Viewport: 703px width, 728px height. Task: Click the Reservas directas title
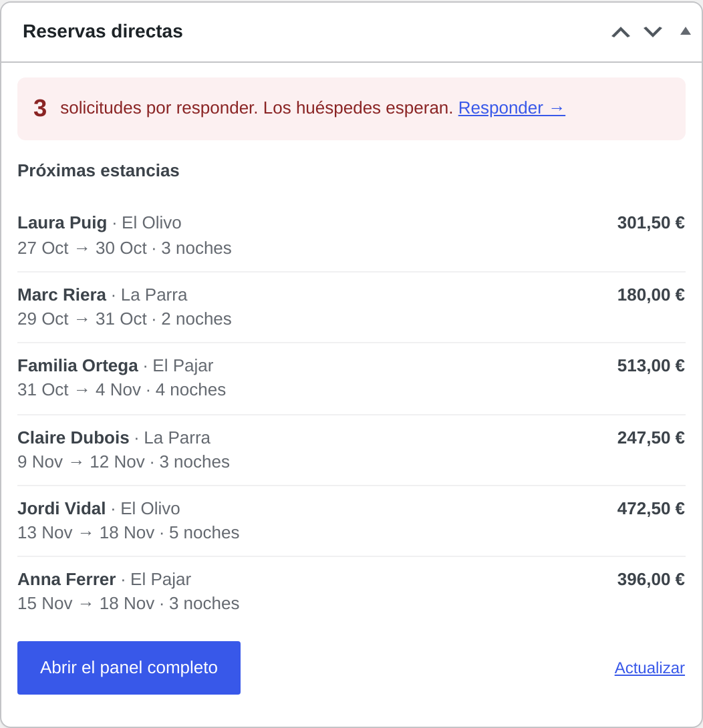pos(103,31)
